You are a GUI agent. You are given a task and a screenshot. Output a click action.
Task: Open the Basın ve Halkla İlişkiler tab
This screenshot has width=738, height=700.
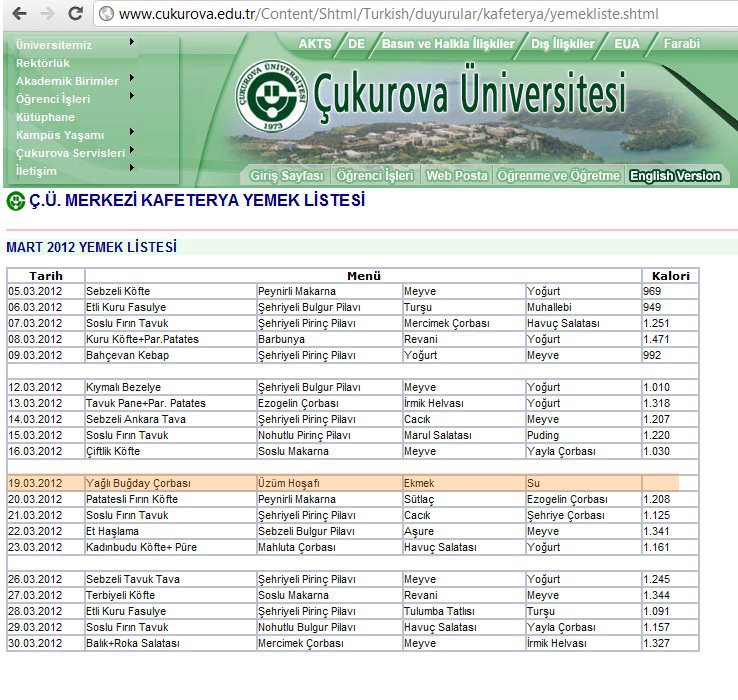(448, 44)
